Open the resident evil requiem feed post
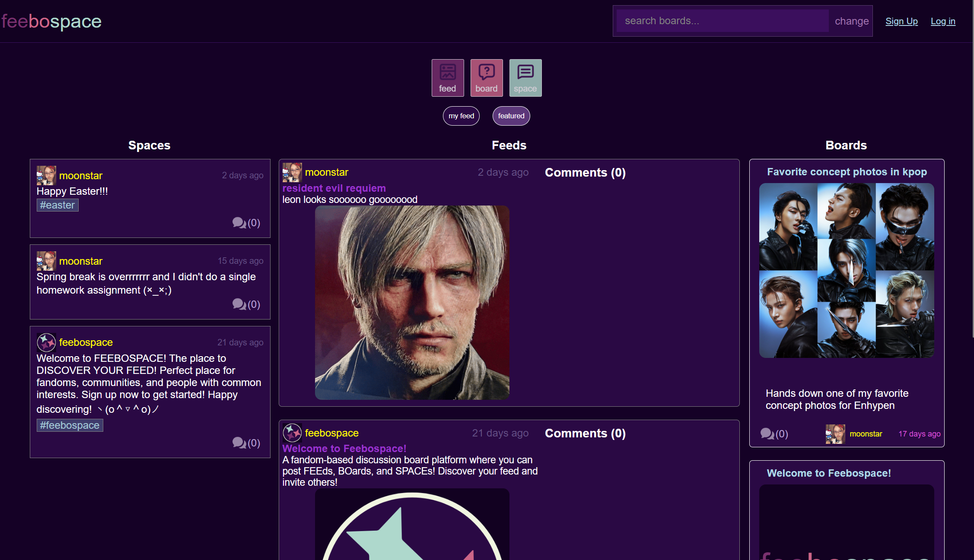Screen dimensions: 974x560 tap(334, 188)
